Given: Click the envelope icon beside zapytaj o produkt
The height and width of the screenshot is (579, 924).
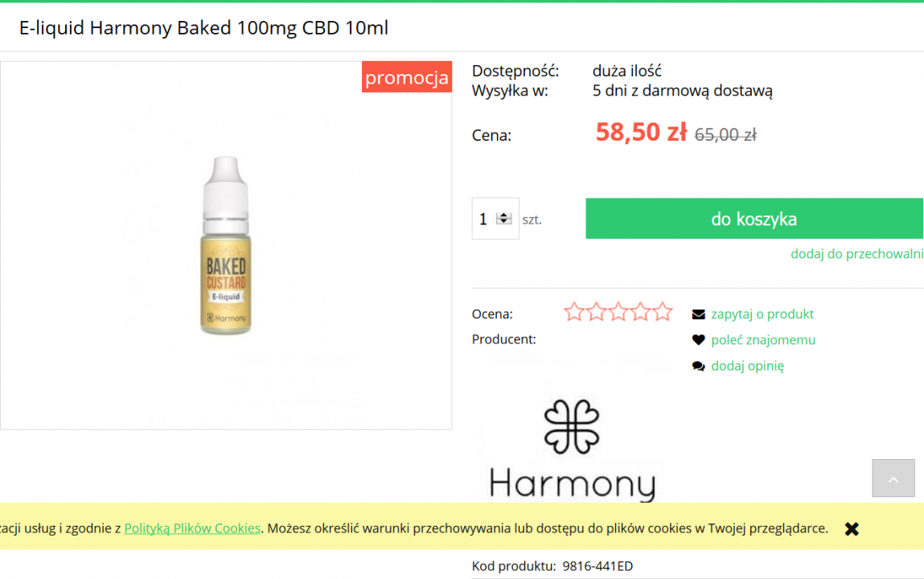Looking at the screenshot, I should click(x=698, y=314).
